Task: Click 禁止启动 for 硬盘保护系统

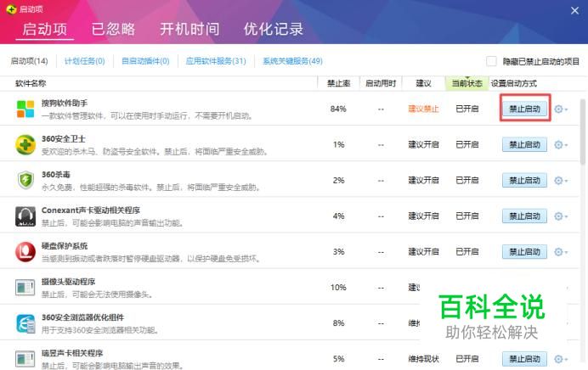Action: (x=524, y=252)
